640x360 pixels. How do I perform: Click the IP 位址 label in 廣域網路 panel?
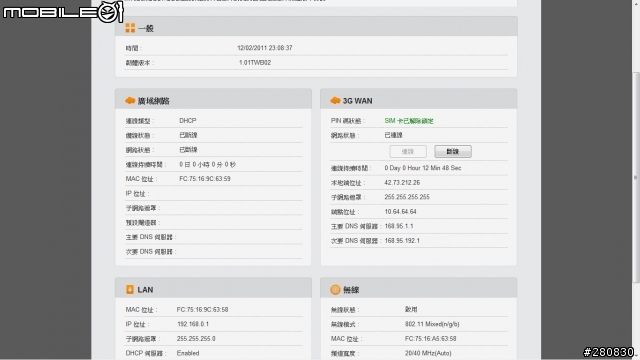[x=137, y=193]
